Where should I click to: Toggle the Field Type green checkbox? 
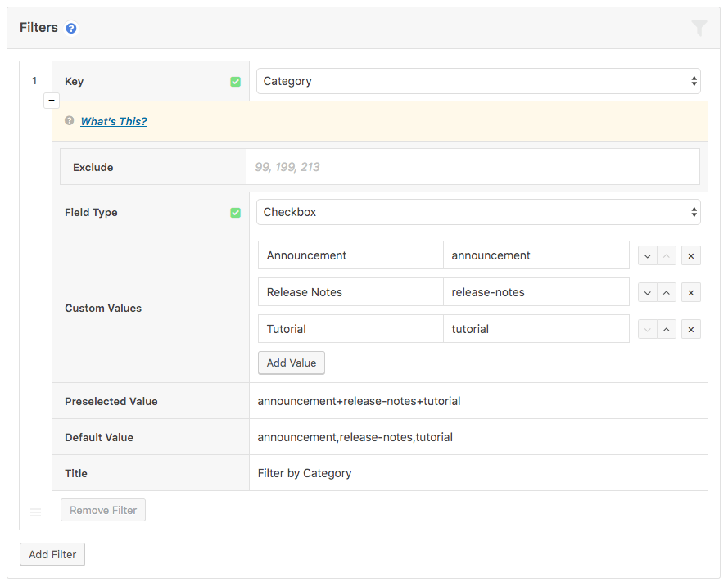coord(235,213)
